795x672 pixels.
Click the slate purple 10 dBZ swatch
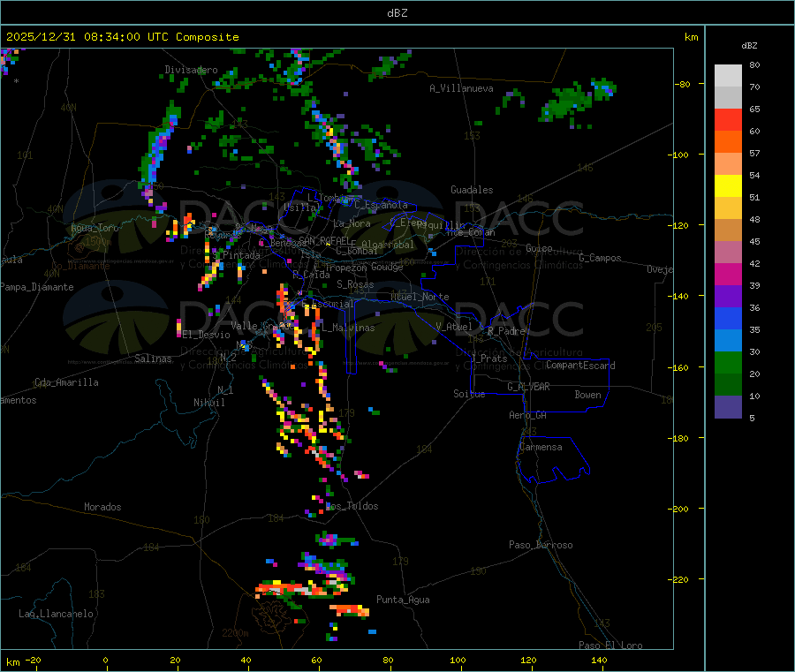pyautogui.click(x=728, y=407)
